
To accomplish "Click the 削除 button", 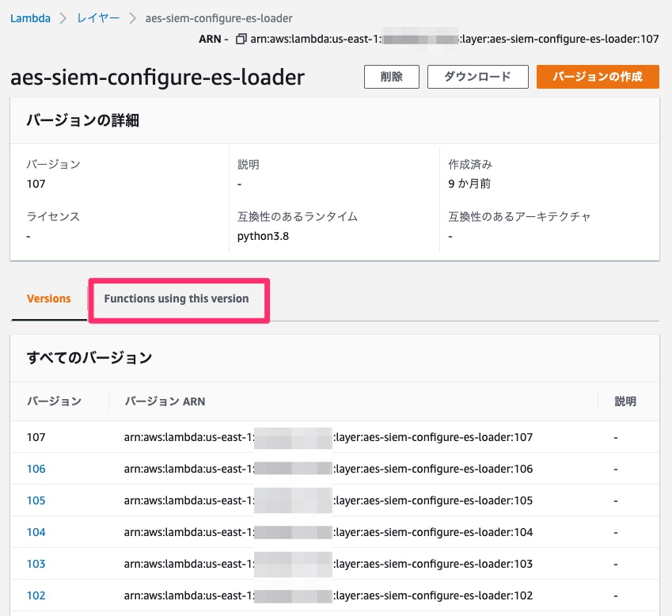I will pos(391,77).
